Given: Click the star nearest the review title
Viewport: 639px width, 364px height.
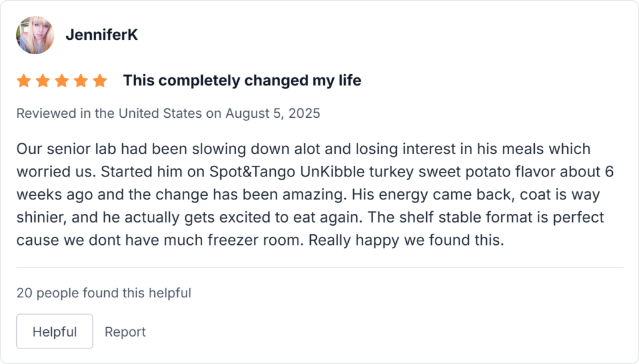Looking at the screenshot, I should tap(100, 80).
